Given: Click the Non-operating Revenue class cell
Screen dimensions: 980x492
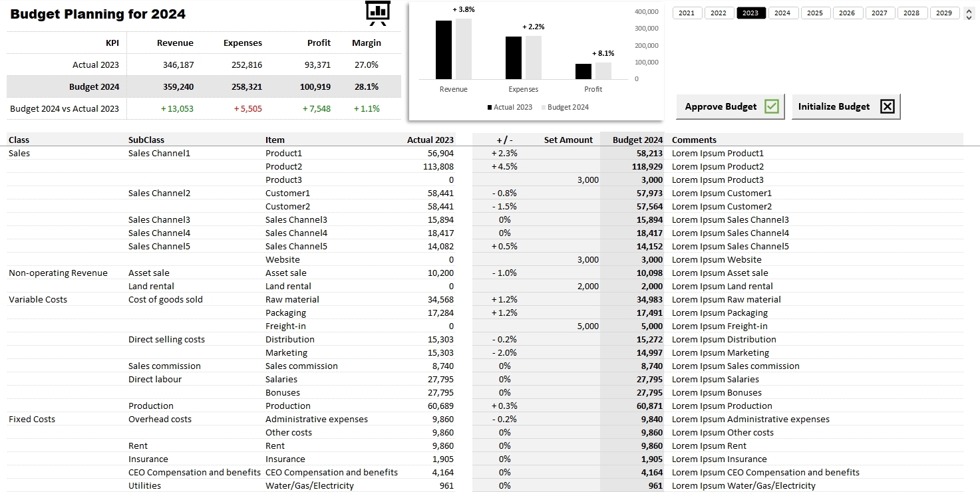Looking at the screenshot, I should [58, 273].
